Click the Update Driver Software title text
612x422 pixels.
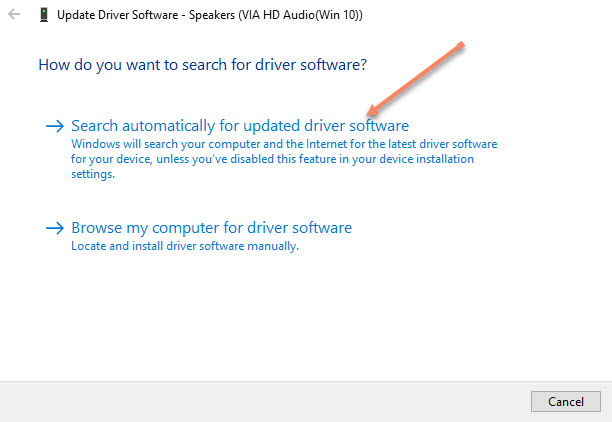tap(110, 15)
